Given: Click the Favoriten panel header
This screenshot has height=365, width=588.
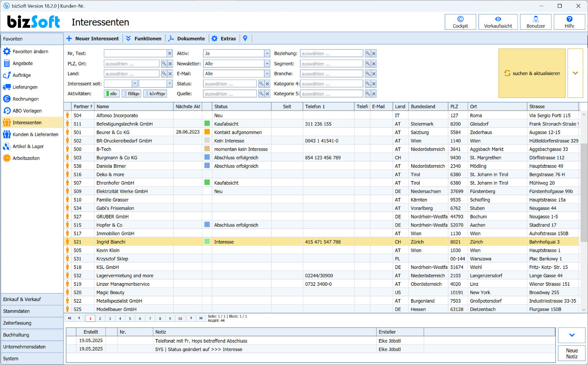Looking at the screenshot, I should [x=32, y=39].
